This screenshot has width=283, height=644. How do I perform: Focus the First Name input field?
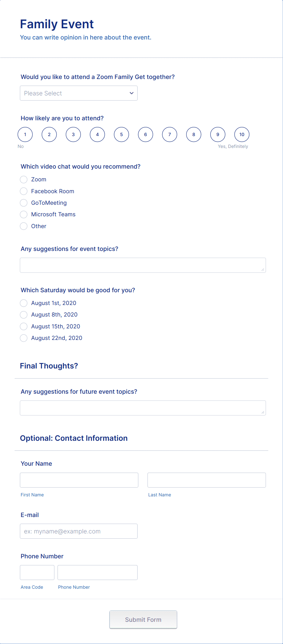tap(79, 480)
